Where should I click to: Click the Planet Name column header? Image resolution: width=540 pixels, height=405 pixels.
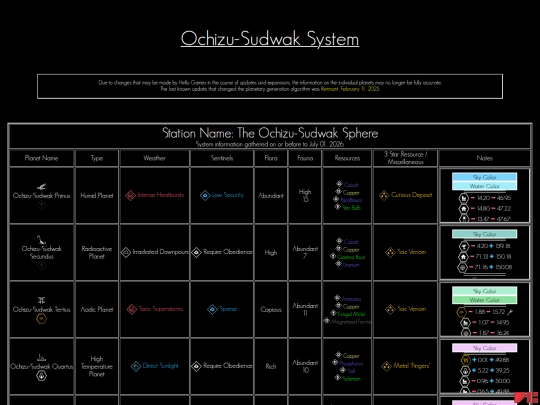click(x=41, y=158)
